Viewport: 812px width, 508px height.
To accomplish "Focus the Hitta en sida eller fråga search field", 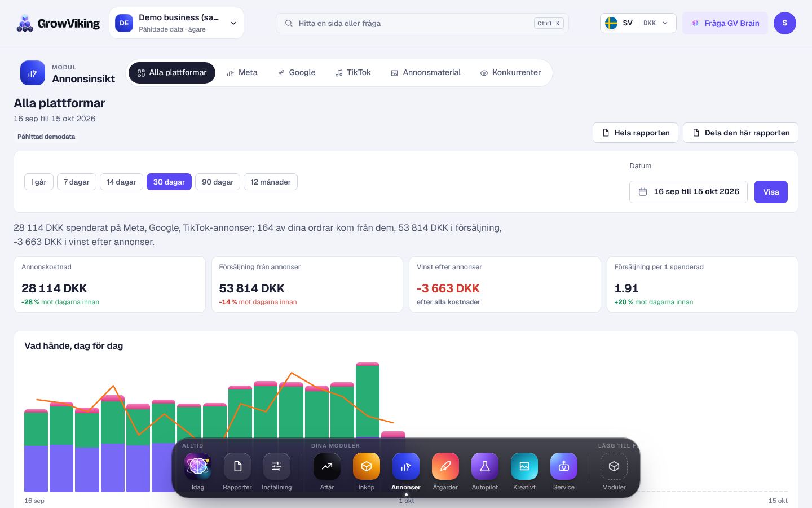I will [422, 23].
